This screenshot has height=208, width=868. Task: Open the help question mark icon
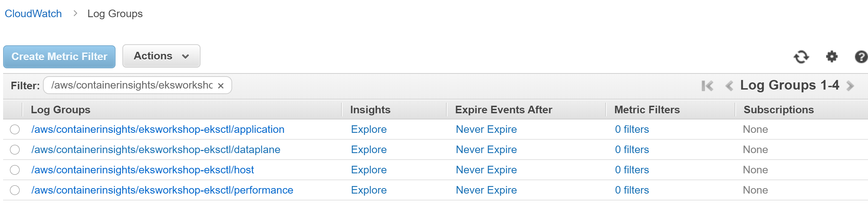tap(861, 57)
